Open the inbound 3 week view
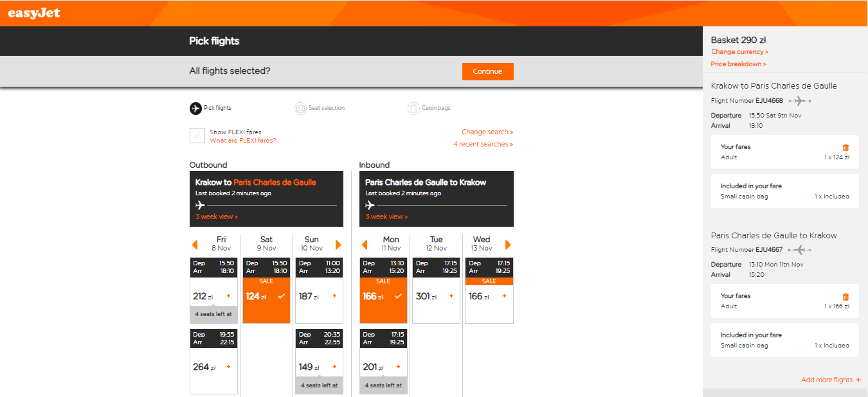The width and height of the screenshot is (868, 397). pyautogui.click(x=386, y=217)
